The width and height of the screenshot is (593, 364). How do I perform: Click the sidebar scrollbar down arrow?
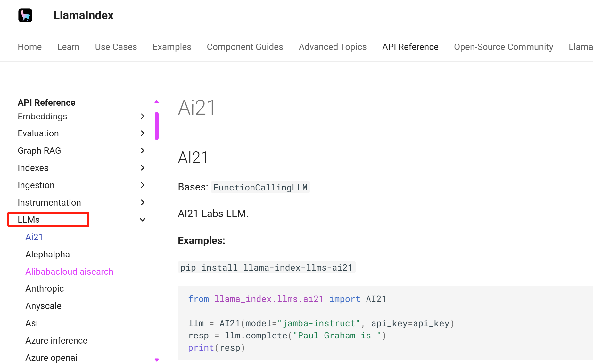point(157,360)
